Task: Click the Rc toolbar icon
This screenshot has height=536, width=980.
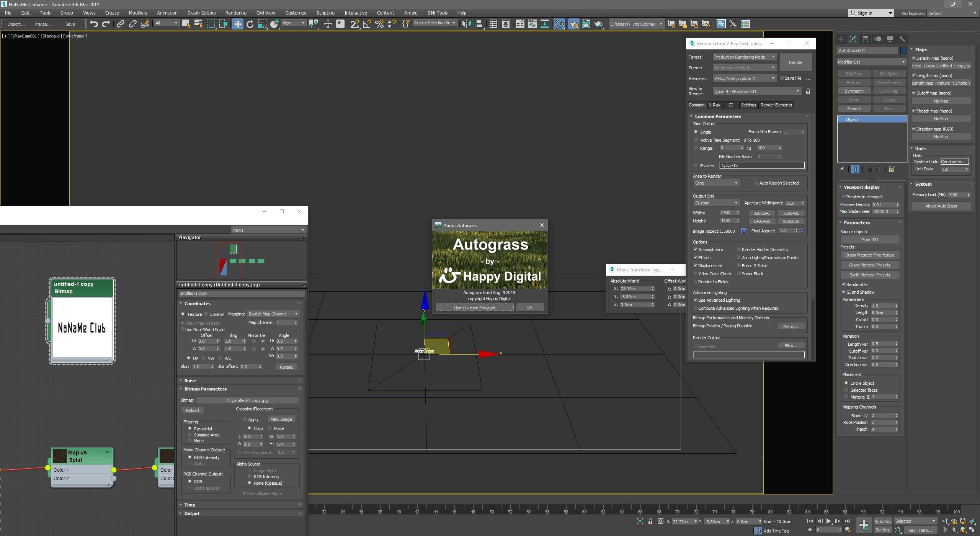Action: (x=721, y=24)
